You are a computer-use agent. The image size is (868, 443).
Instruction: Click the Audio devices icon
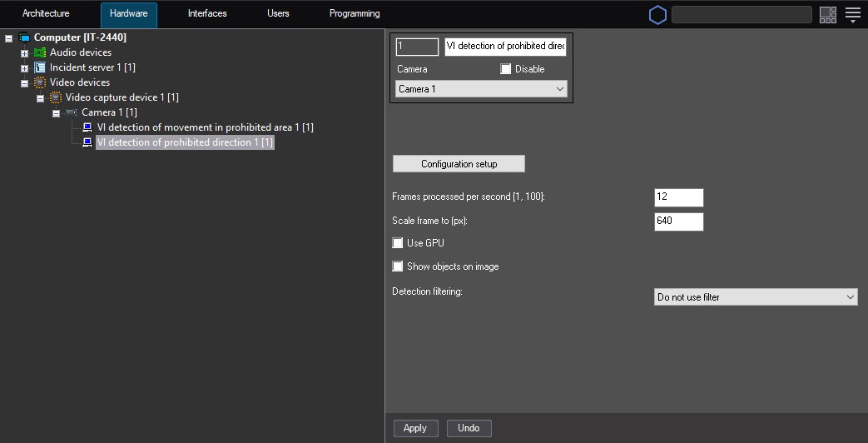pyautogui.click(x=40, y=52)
